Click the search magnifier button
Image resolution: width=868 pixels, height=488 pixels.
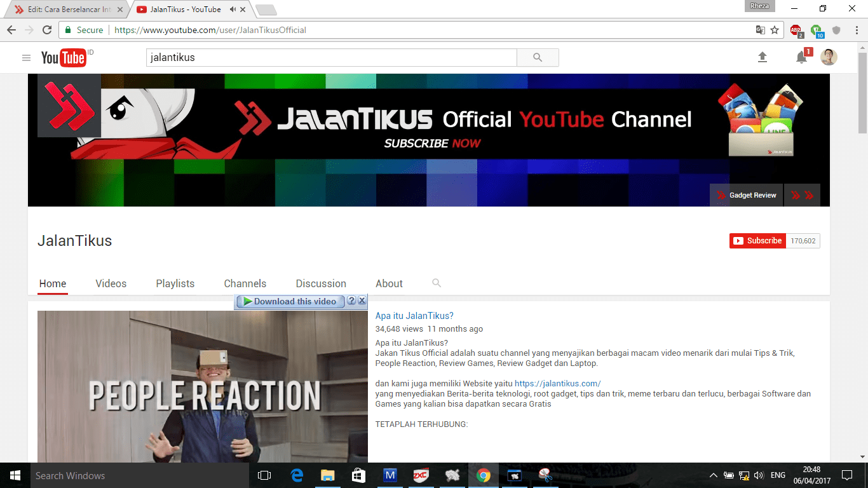pyautogui.click(x=538, y=58)
